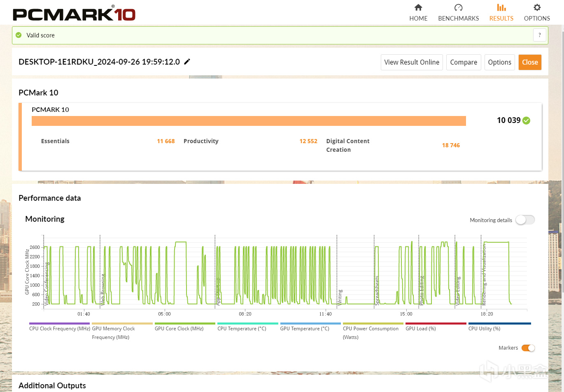Click the Spreadsheets chart marker
564x392 pixels.
pyautogui.click(x=377, y=290)
